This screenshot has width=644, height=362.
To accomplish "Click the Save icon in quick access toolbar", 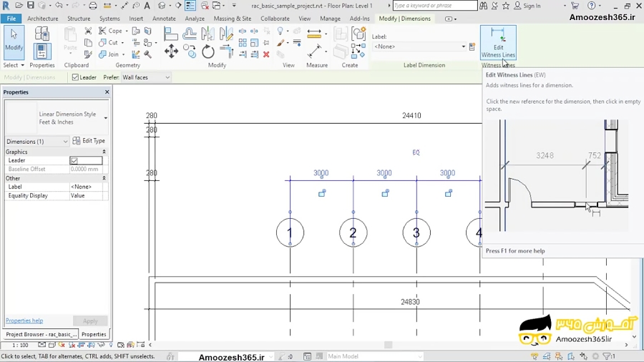I will coord(31,6).
